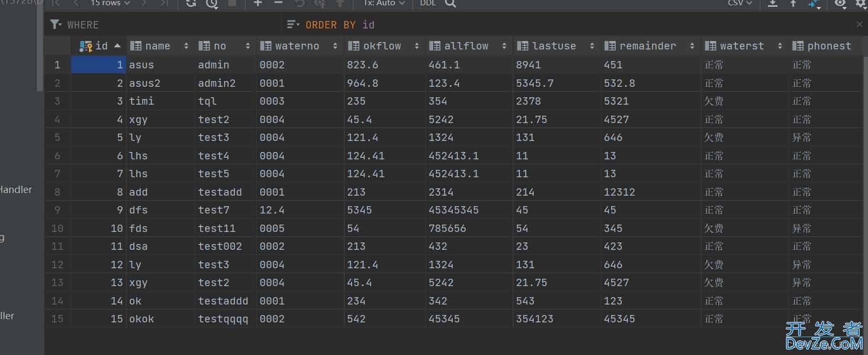Viewport: 868px width, 355px height.
Task: Open the Tx: Auto transaction dropdown
Action: [x=384, y=3]
